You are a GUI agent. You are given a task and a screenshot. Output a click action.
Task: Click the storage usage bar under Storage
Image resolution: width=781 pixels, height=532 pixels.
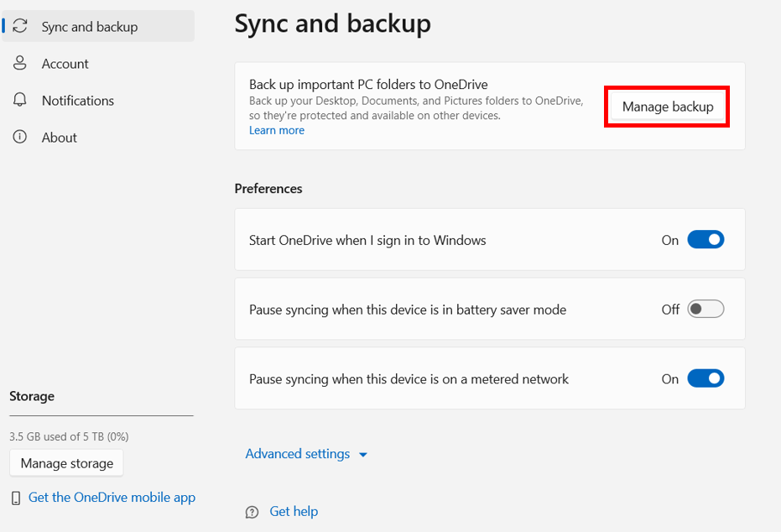pyautogui.click(x=101, y=415)
